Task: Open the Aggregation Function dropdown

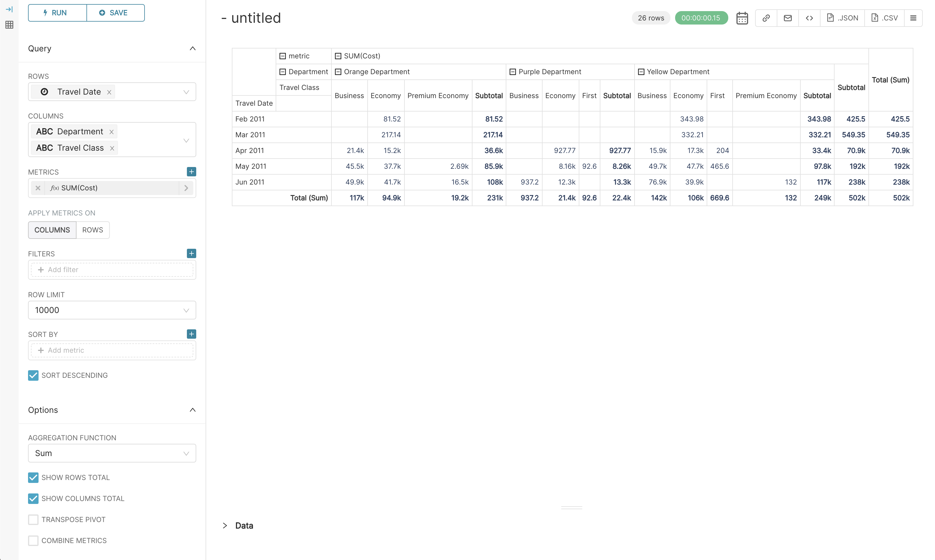Action: pyautogui.click(x=112, y=453)
